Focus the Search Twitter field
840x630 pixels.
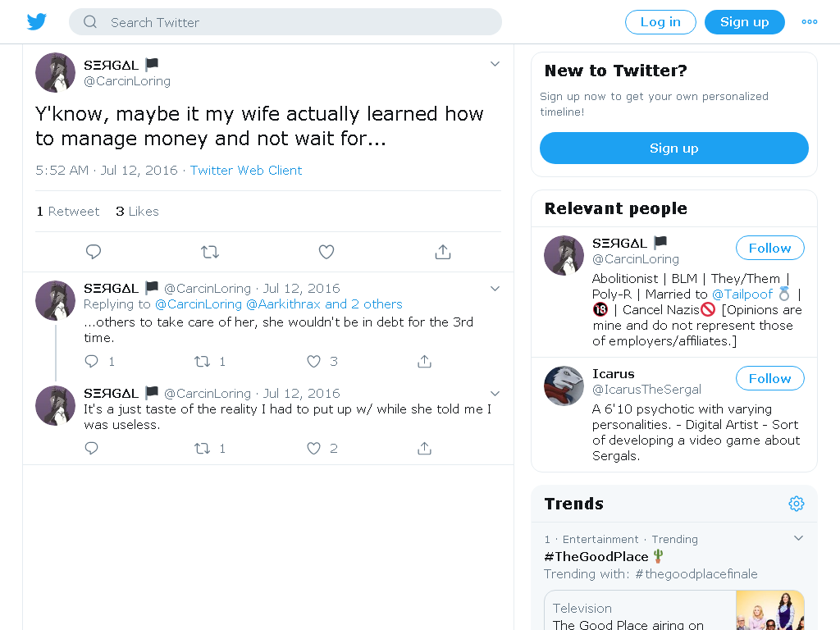tap(285, 22)
